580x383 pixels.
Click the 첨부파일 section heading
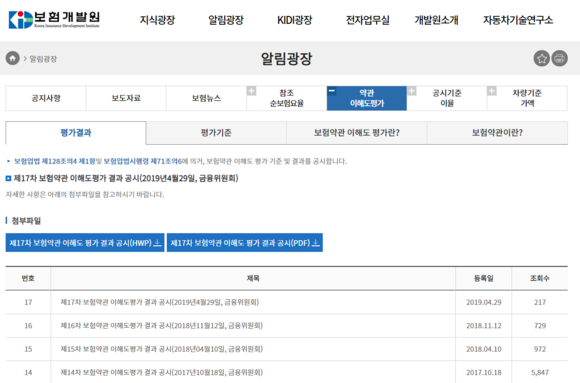pyautogui.click(x=26, y=221)
